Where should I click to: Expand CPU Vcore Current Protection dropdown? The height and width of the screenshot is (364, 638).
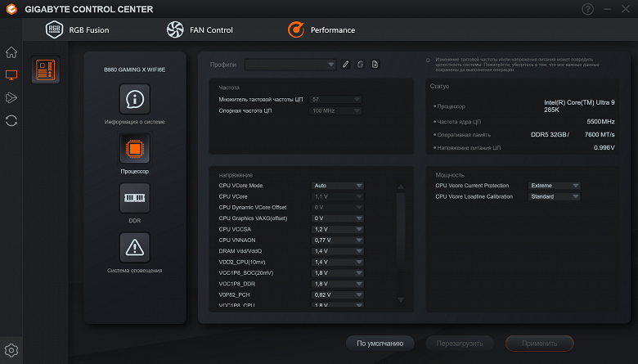tap(554, 186)
